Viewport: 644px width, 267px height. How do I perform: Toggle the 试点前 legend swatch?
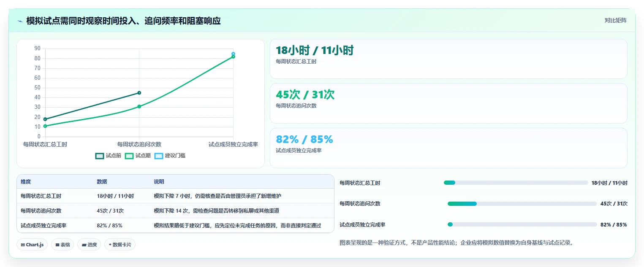click(x=100, y=156)
